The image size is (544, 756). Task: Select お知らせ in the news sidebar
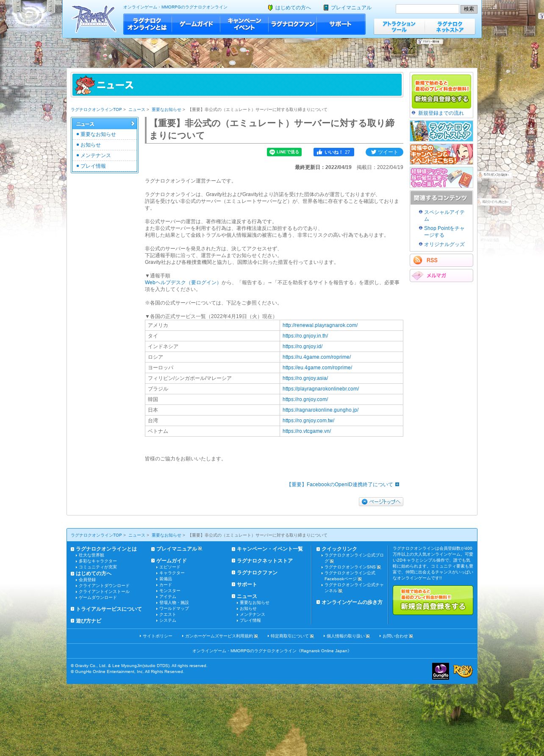point(90,145)
